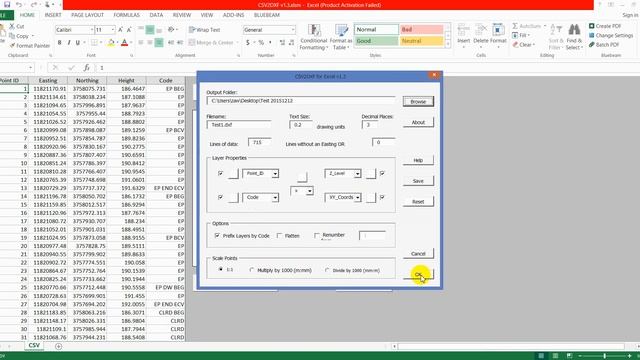640x360 pixels.
Task: Open the BLUEBEAM ribbon tab
Action: pos(267,15)
